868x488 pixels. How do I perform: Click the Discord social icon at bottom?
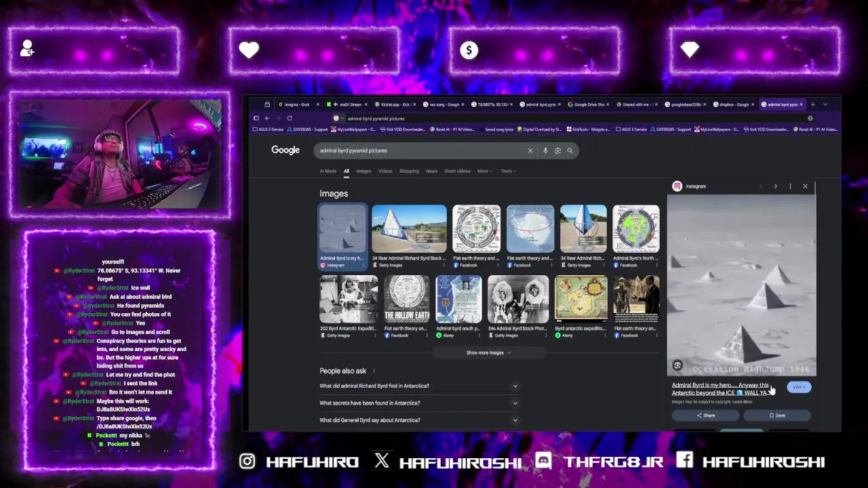coord(544,461)
